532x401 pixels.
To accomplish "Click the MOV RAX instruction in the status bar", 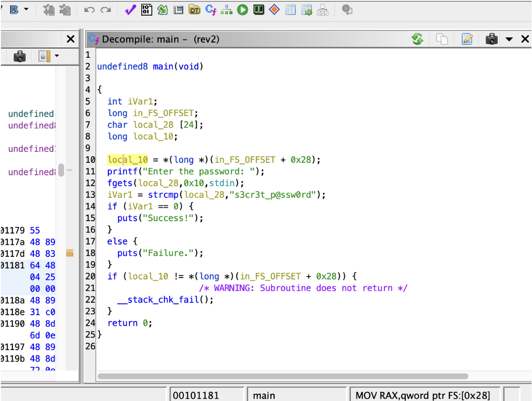I will 422,395.
